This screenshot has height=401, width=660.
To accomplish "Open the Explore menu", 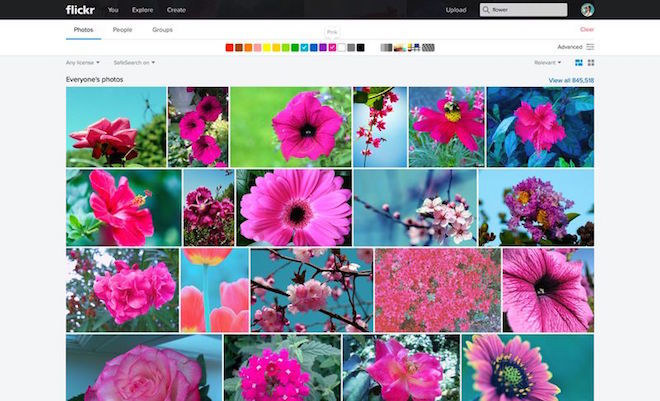I will coord(144,10).
